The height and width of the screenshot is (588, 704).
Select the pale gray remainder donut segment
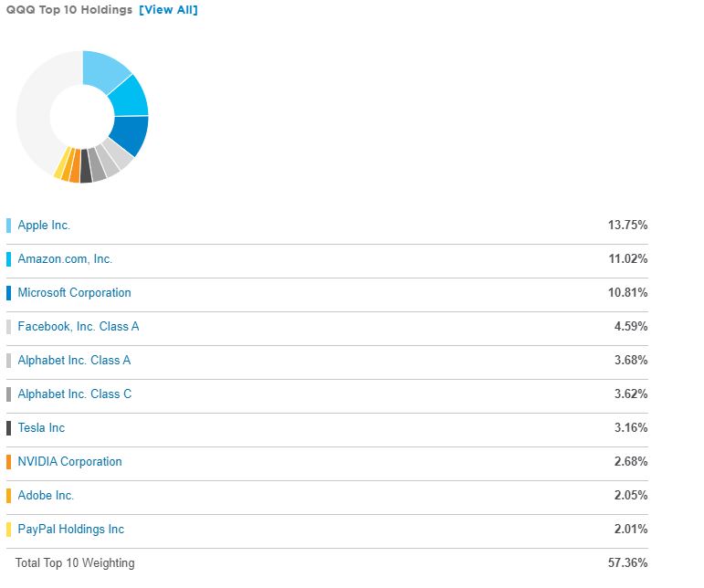click(36, 108)
